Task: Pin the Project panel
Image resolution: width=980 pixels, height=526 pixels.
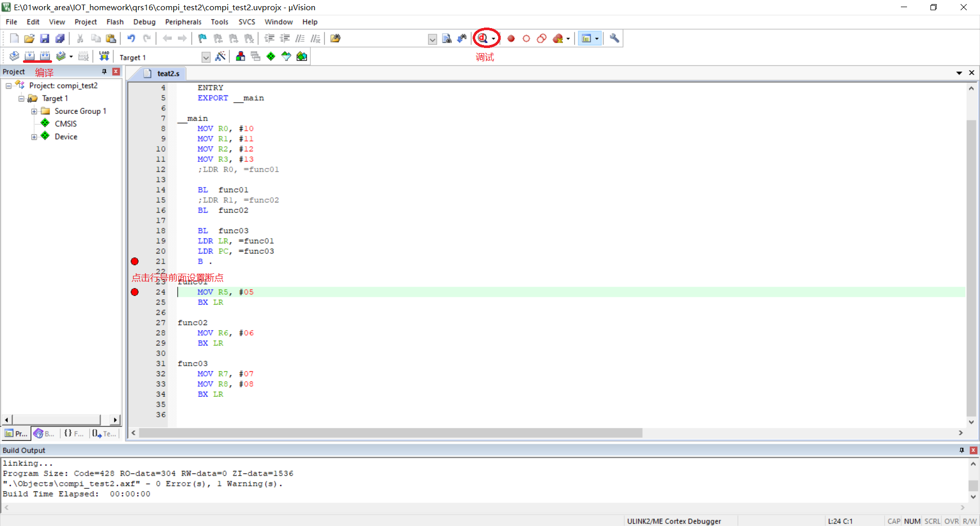Action: 104,72
